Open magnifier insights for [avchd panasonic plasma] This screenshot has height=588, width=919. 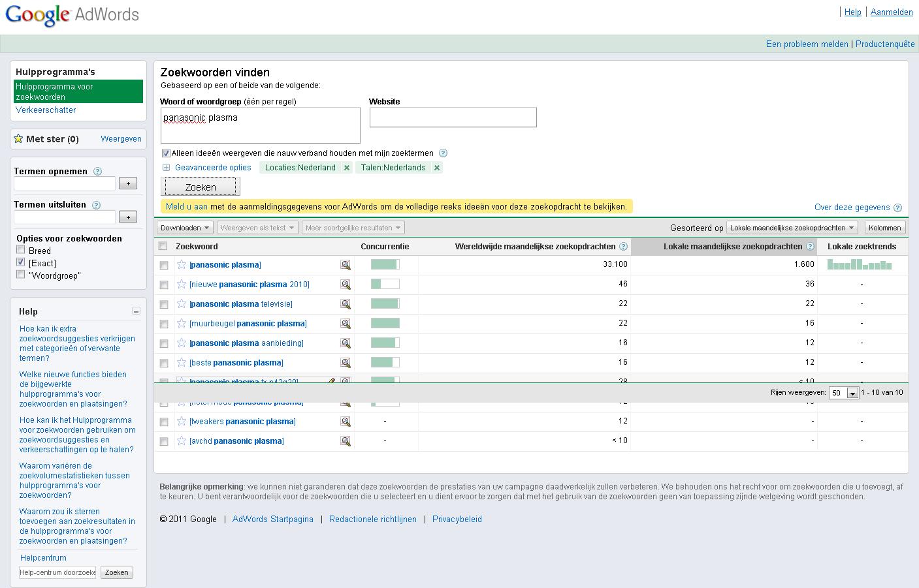point(346,441)
